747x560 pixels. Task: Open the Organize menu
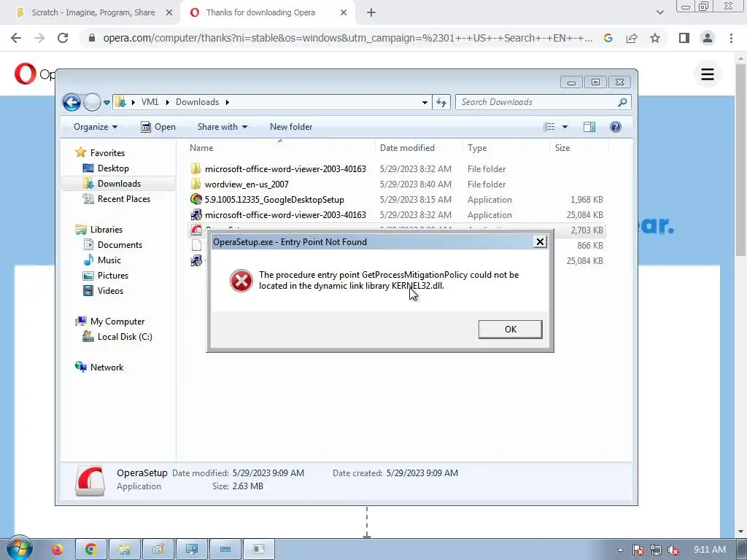click(96, 127)
